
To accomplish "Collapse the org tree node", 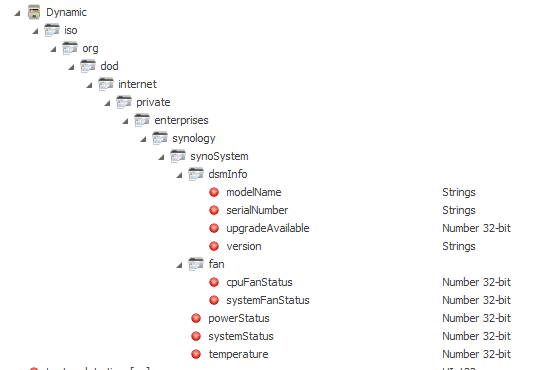I will (53, 50).
